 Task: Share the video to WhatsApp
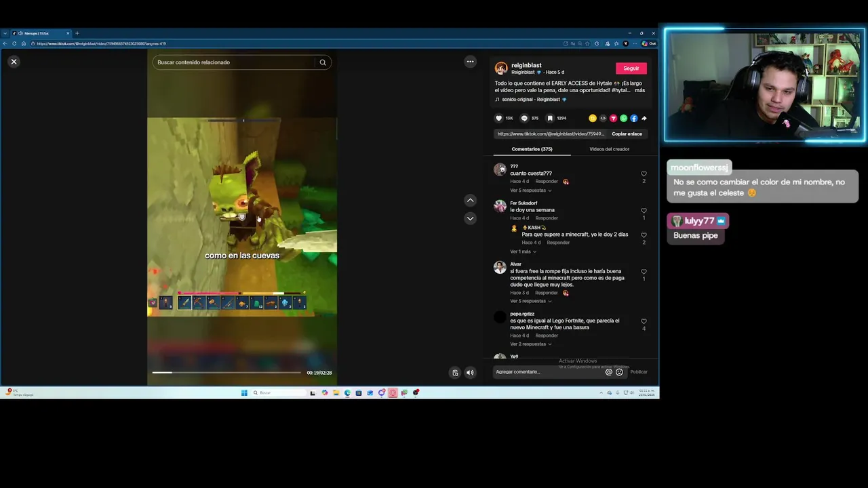tap(623, 118)
